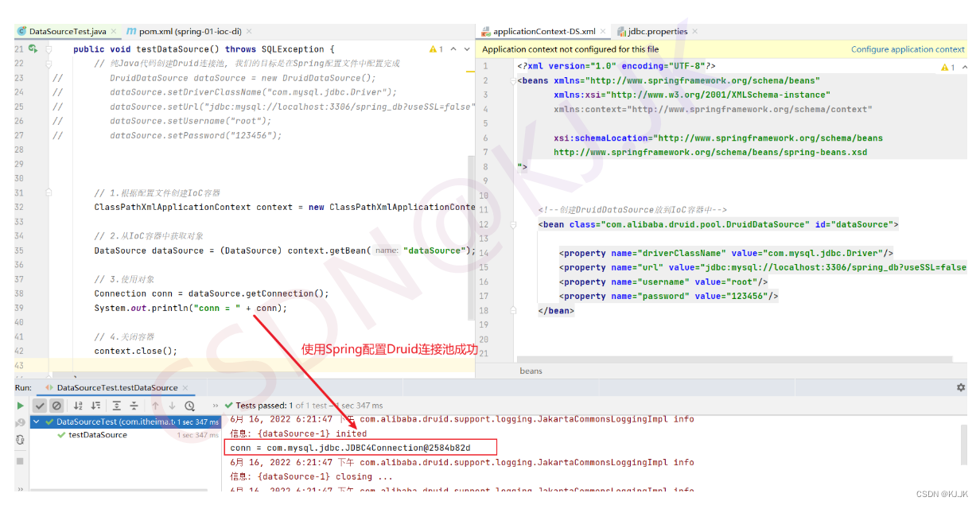Rerun the DataSourceTest with the green play icon
Viewport: 980px width, 505px height.
tap(21, 406)
